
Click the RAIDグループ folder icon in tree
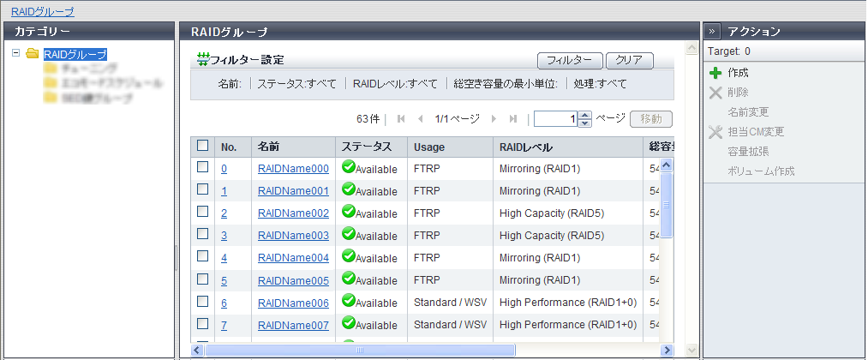(x=33, y=54)
